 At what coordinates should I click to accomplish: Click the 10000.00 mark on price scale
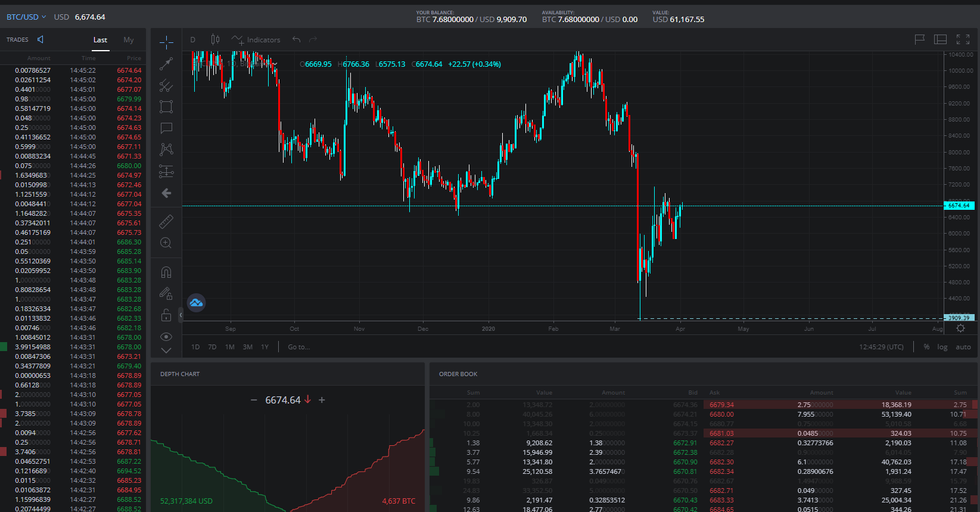(961, 71)
